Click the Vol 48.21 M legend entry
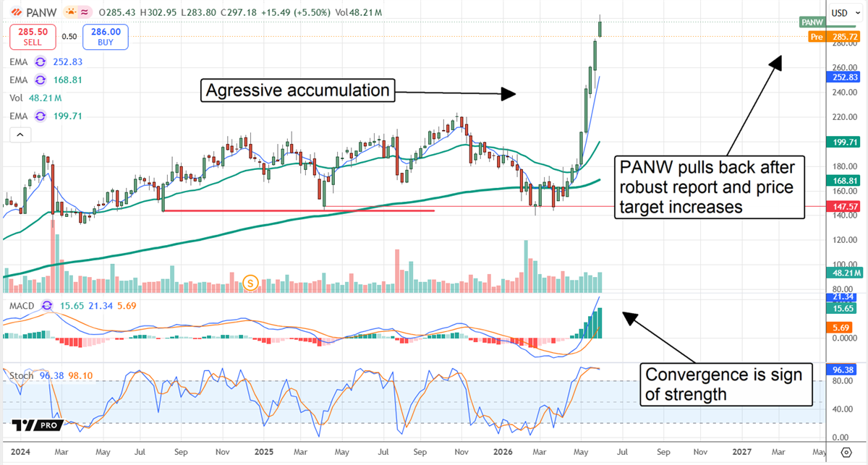 coord(35,98)
